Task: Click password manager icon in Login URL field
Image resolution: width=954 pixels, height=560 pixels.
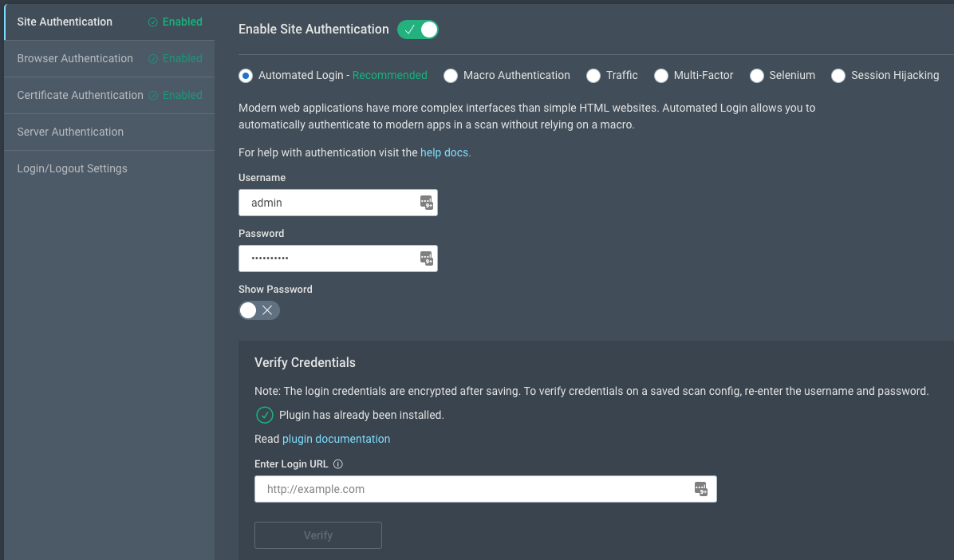Action: coord(700,489)
